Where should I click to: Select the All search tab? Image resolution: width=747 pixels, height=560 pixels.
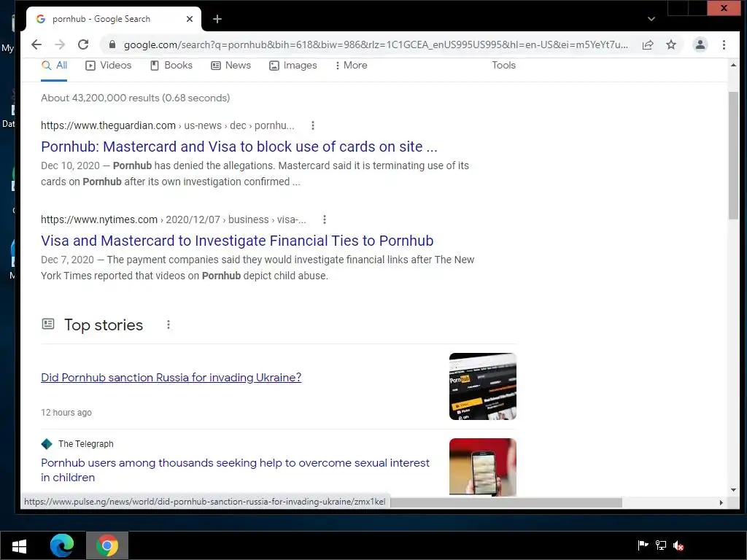click(x=54, y=66)
